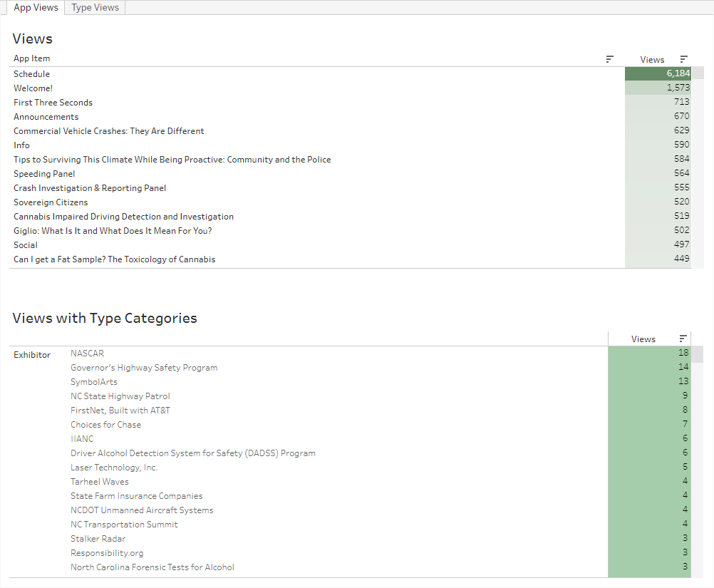Click the First Three Seconds app item
The image size is (714, 588).
(x=53, y=103)
